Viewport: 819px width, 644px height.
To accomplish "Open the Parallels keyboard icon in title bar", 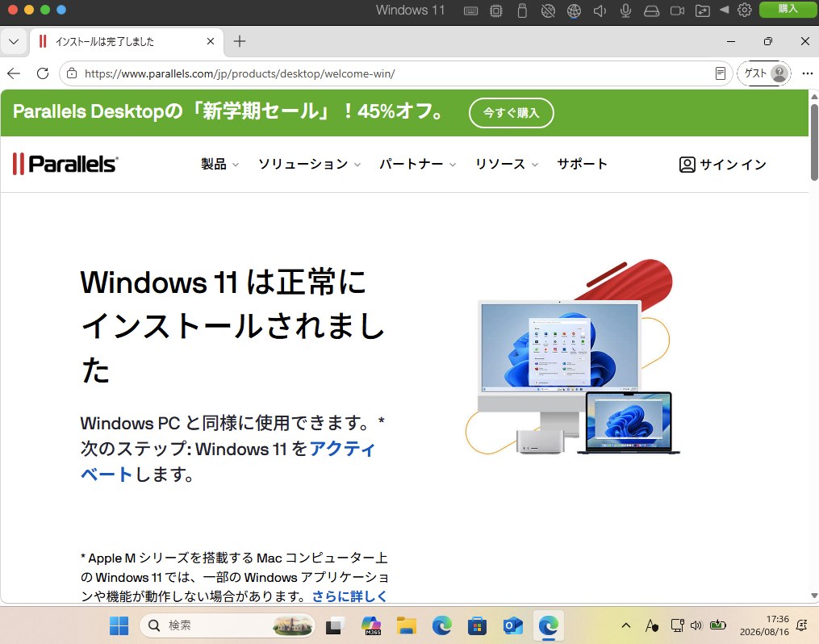I will (470, 11).
